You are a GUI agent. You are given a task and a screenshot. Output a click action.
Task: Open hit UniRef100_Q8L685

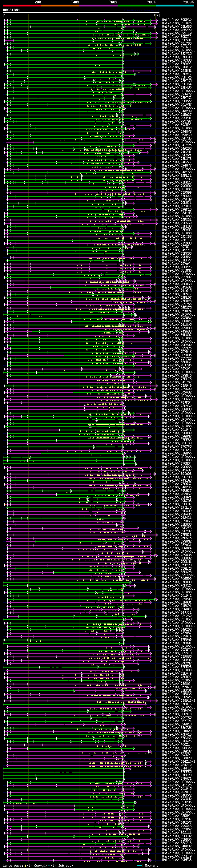pos(177,26)
